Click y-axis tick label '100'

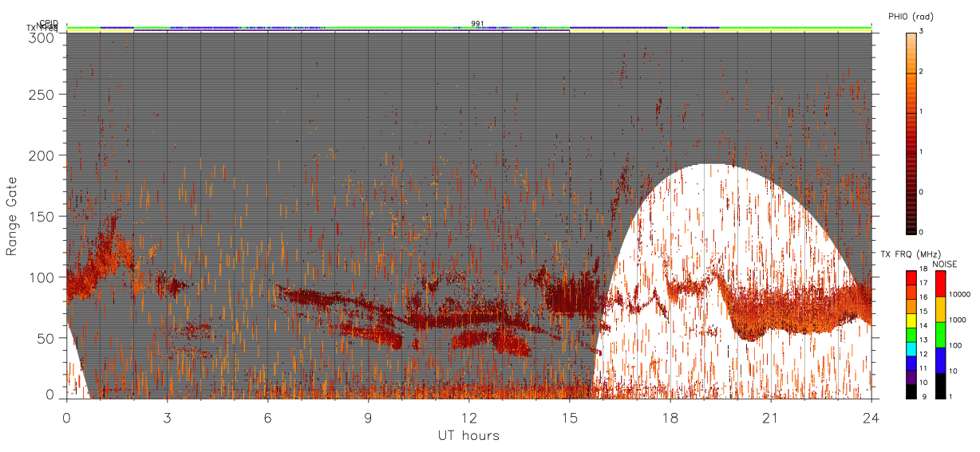43,277
